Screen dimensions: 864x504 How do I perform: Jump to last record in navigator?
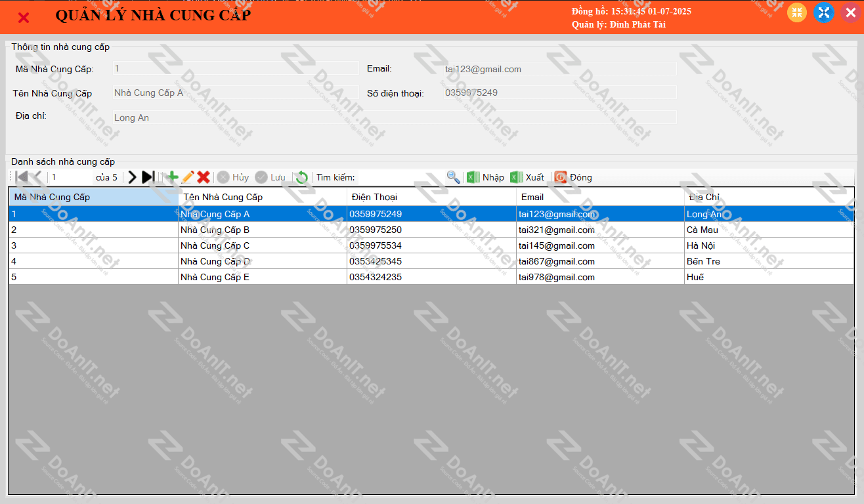(x=148, y=177)
